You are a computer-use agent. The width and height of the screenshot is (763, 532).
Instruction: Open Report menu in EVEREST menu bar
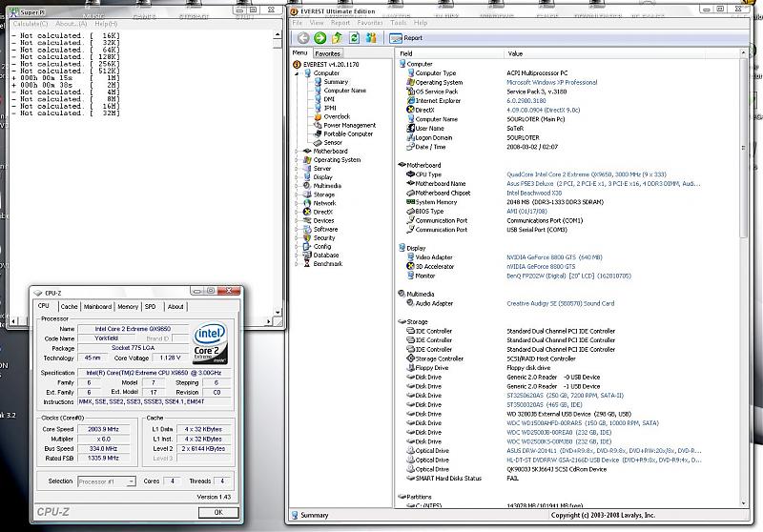point(340,23)
